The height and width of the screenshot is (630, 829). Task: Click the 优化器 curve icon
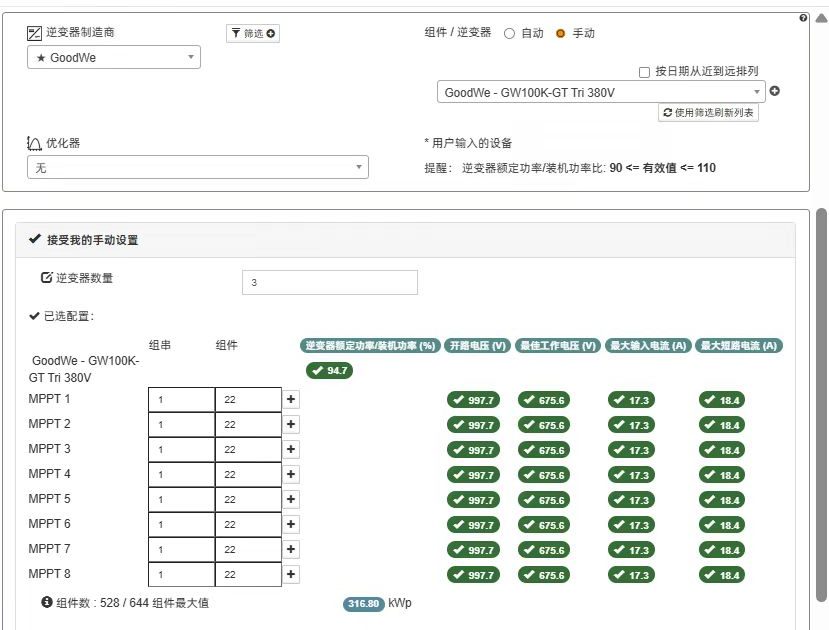pos(34,143)
